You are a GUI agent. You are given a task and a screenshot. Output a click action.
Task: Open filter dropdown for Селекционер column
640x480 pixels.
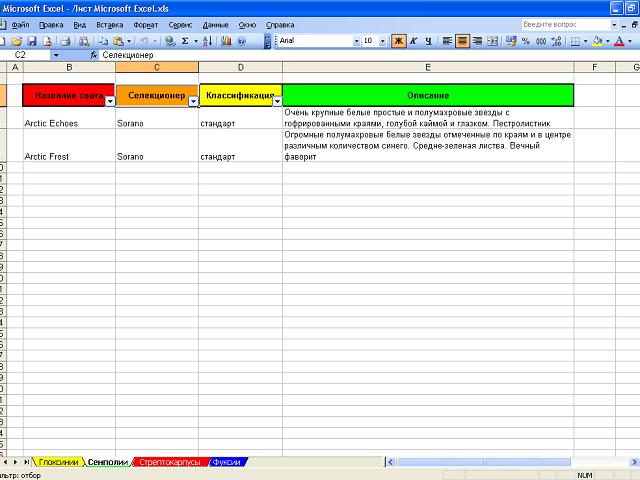[x=193, y=101]
